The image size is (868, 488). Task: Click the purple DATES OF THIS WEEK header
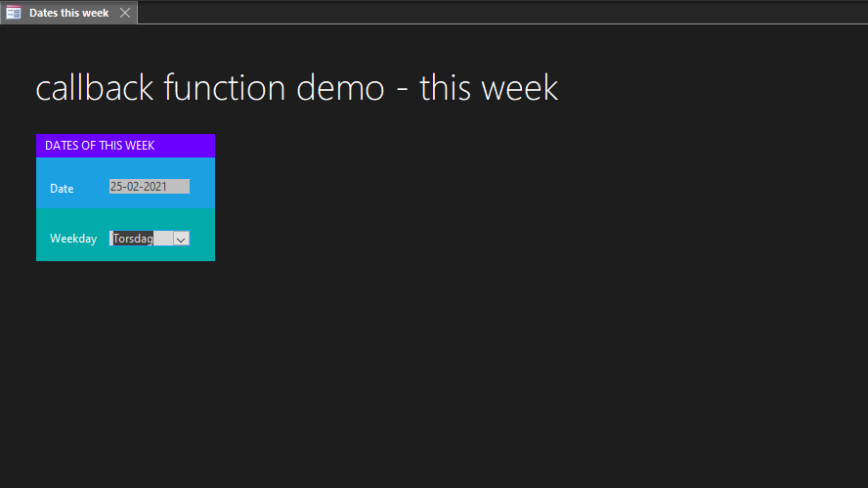coord(100,146)
